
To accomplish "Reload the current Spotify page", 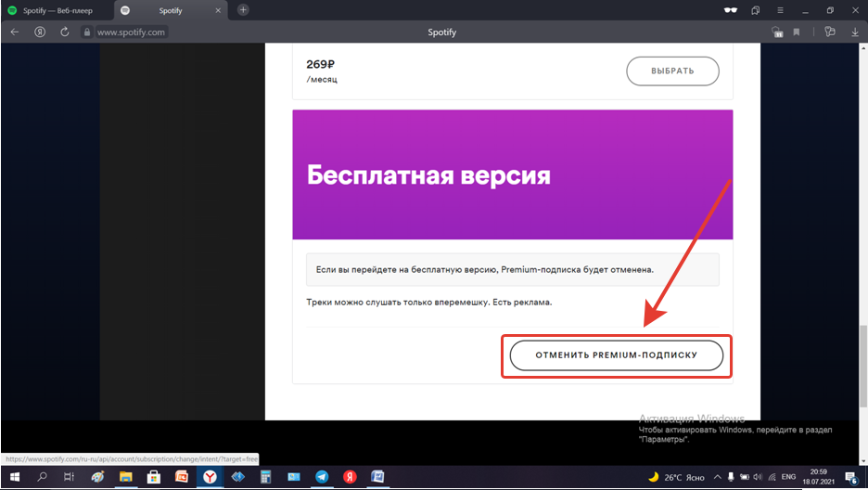I will pos(64,32).
